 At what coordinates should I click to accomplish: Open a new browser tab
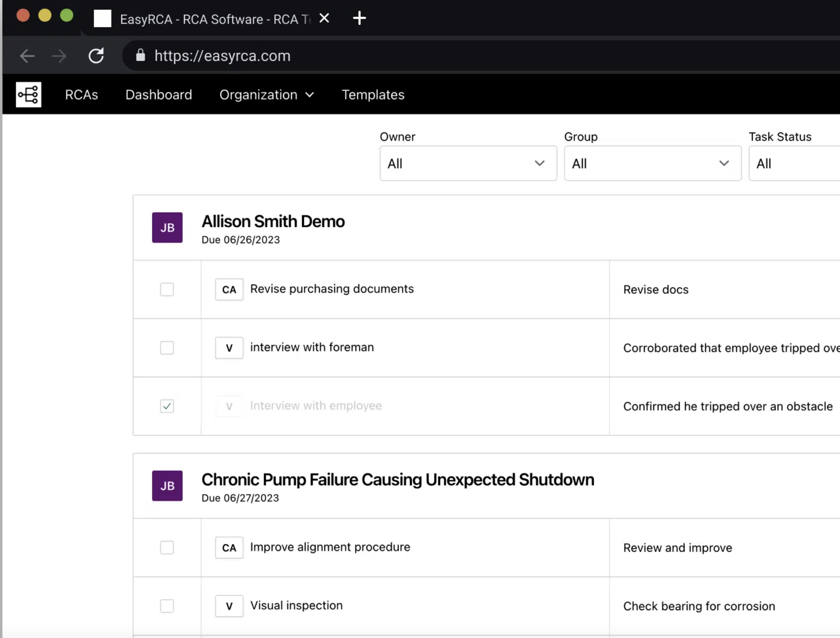pos(359,18)
